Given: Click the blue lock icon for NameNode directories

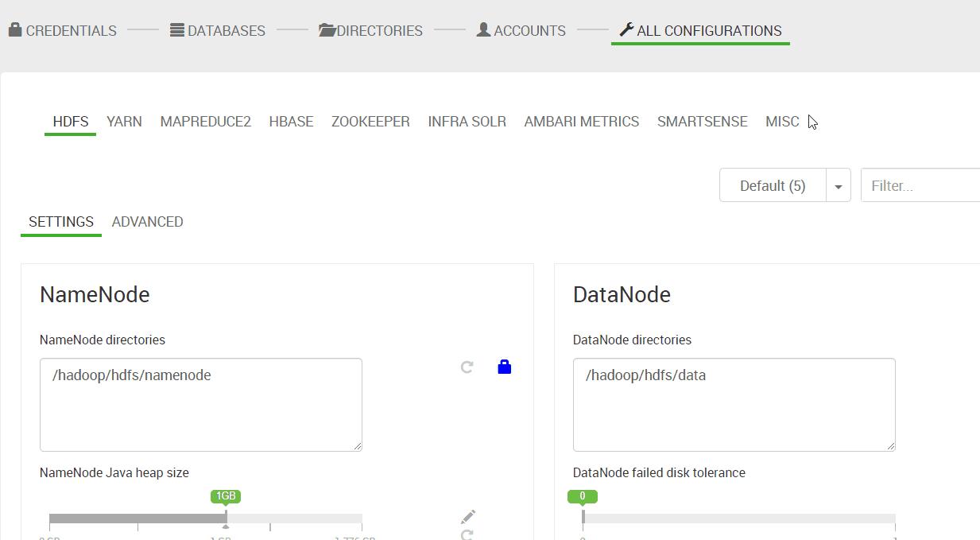Looking at the screenshot, I should tap(504, 367).
